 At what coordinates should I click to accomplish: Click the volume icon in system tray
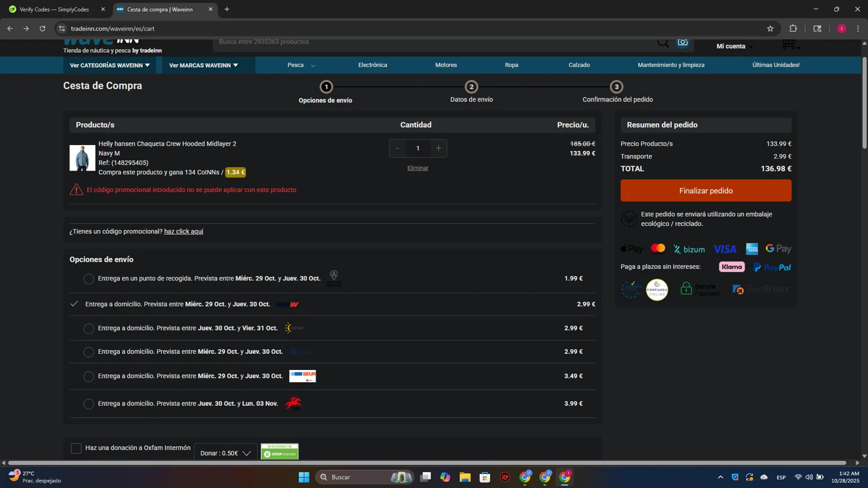(x=809, y=477)
